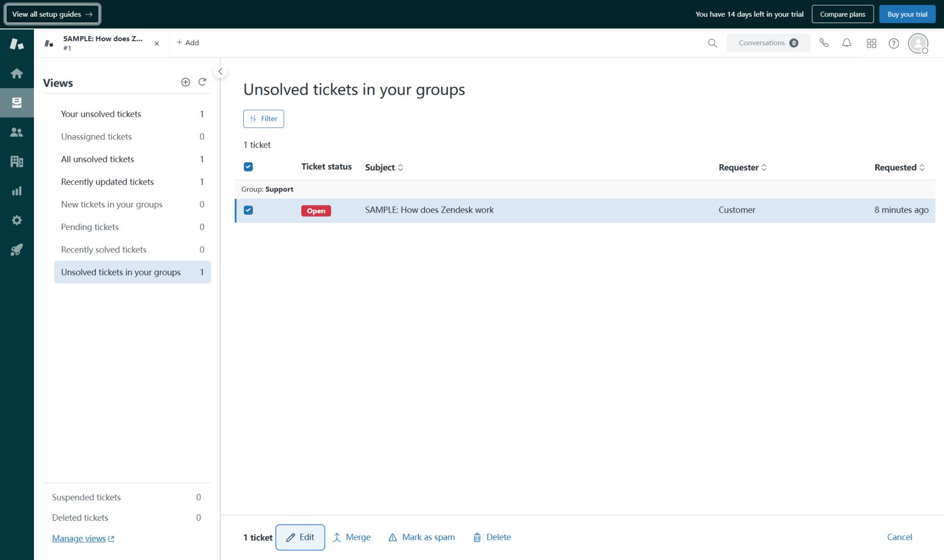The width and height of the screenshot is (944, 560).
Task: Open the user profile avatar
Action: pyautogui.click(x=918, y=43)
